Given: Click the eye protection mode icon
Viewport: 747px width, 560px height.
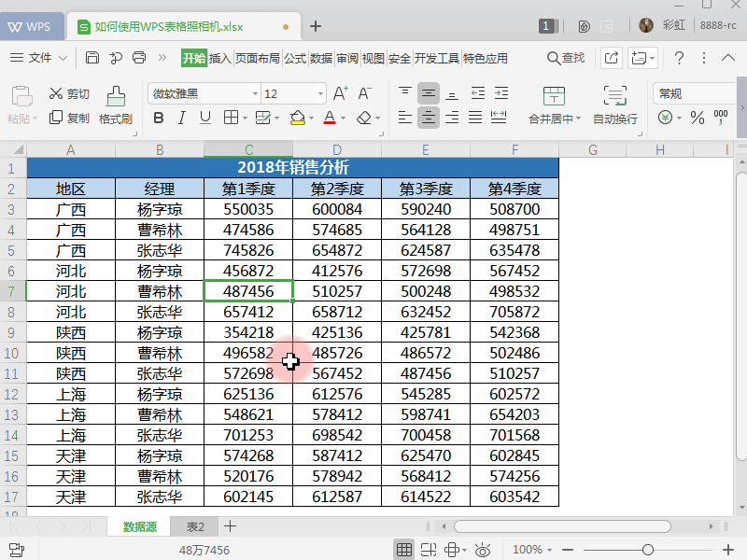Looking at the screenshot, I should (x=483, y=550).
